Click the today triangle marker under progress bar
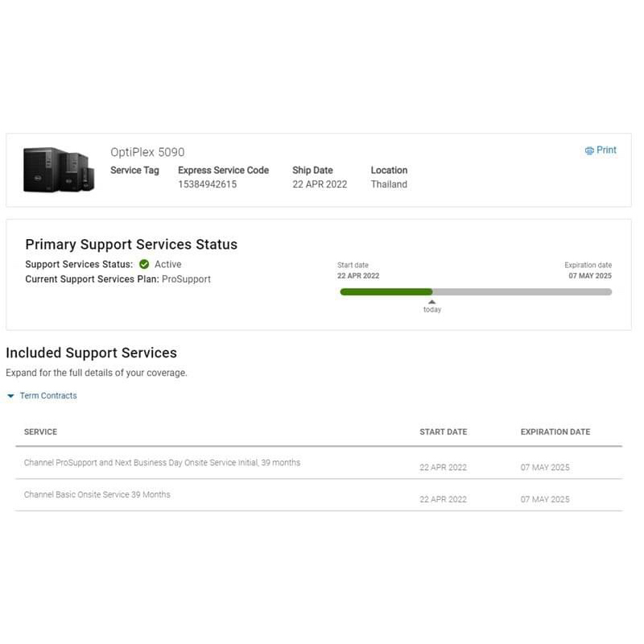644x644 pixels. (x=432, y=302)
